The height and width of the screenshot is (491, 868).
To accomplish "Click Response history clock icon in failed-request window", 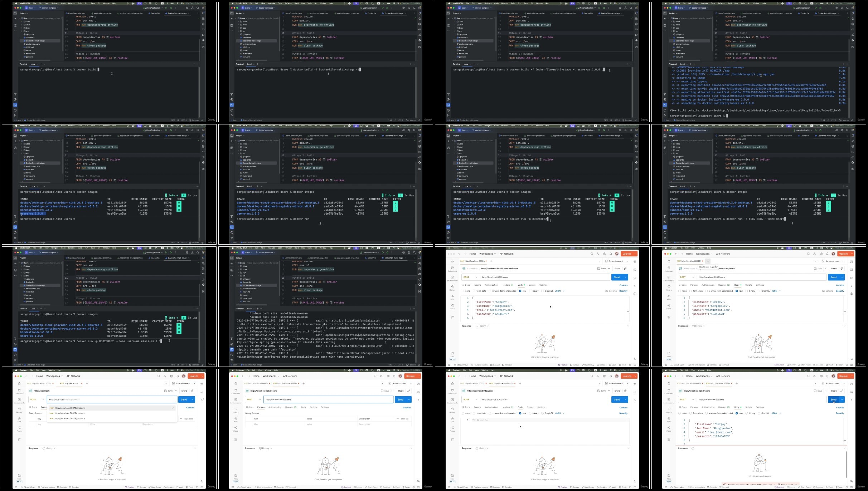I will point(693,448).
